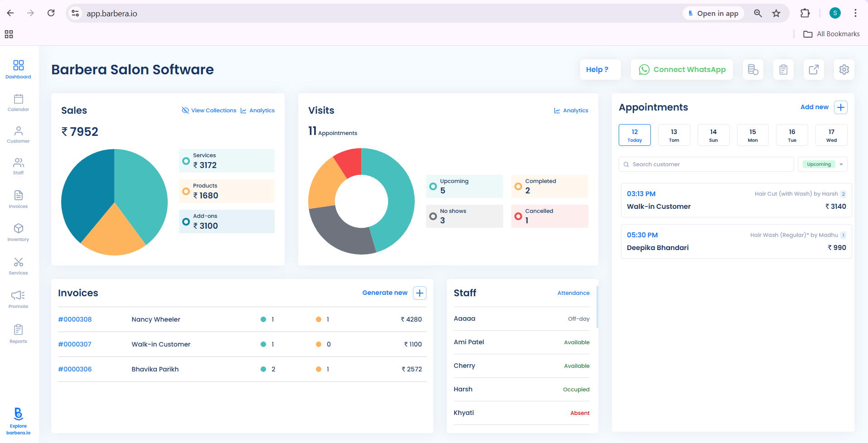Open the Chrome profile avatar S

coord(835,13)
